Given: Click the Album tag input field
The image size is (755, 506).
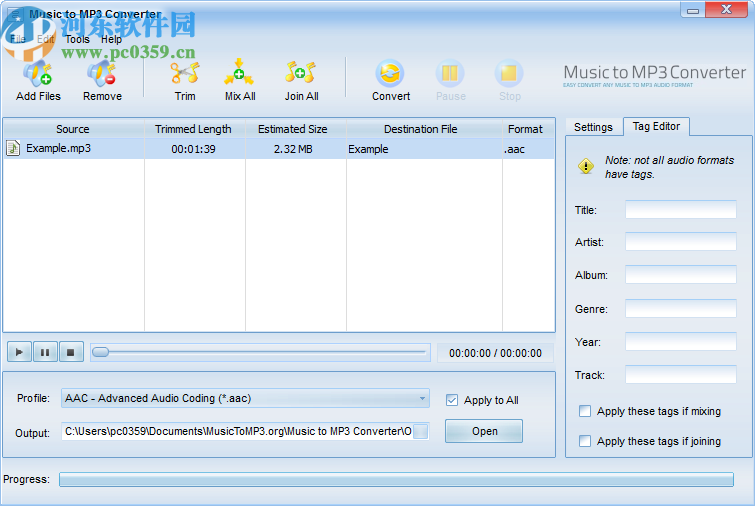Looking at the screenshot, I should coord(680,274).
